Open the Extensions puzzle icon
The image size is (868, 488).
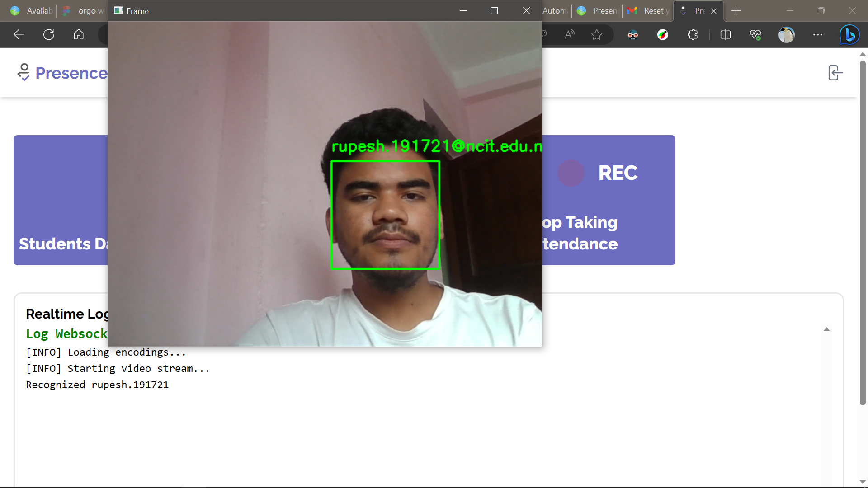(x=693, y=35)
